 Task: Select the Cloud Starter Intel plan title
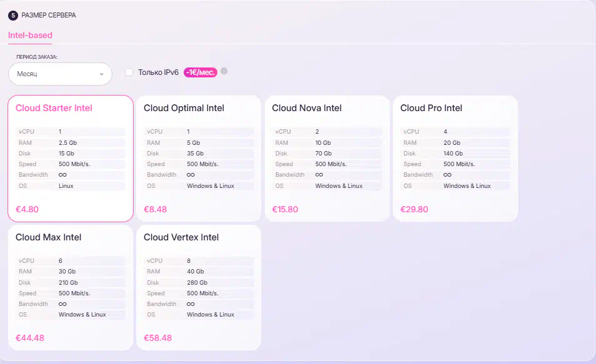54,108
